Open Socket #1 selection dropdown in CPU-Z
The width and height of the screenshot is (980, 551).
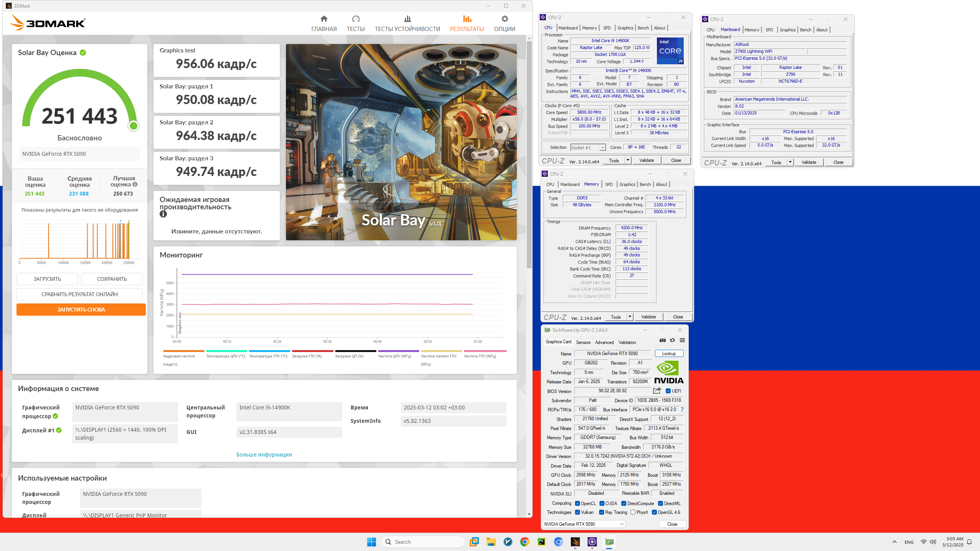(588, 147)
